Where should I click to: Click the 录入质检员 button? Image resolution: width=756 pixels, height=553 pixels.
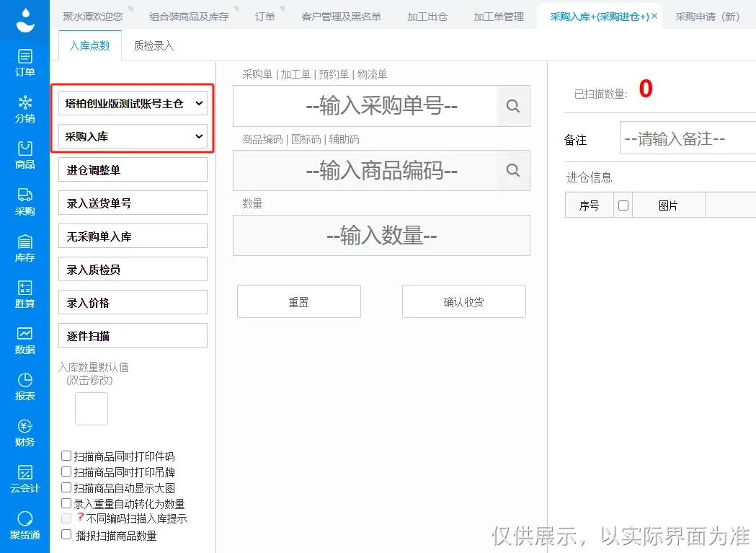click(x=133, y=269)
